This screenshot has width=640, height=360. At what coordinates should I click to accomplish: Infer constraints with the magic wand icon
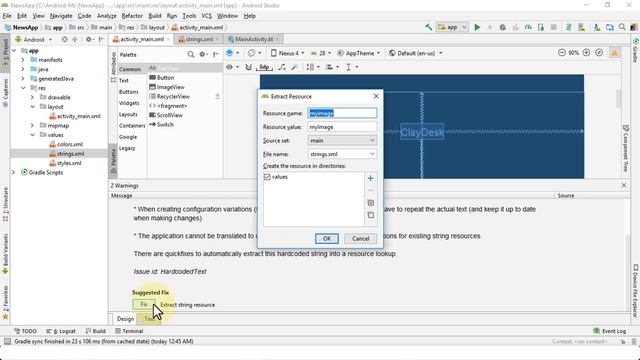coord(294,67)
